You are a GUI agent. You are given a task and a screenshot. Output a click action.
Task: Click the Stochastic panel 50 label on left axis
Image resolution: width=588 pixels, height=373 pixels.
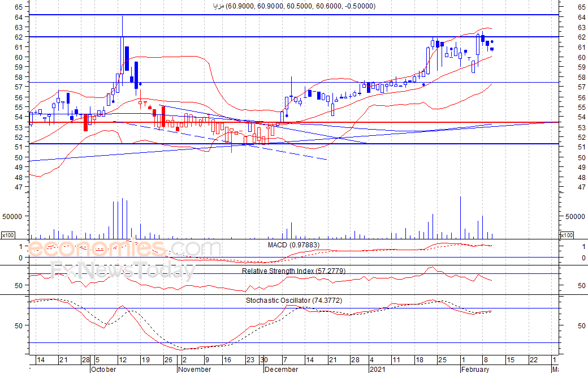coord(18,325)
